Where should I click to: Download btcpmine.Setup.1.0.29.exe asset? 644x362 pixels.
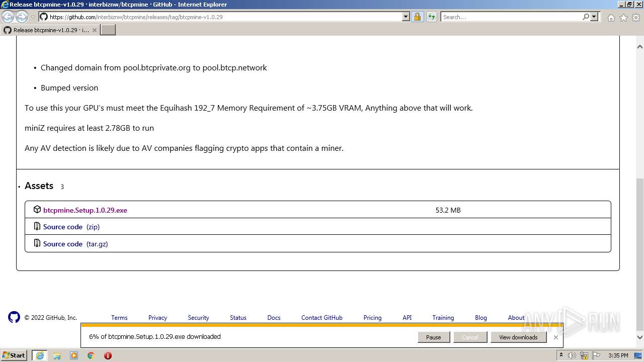coord(85,210)
